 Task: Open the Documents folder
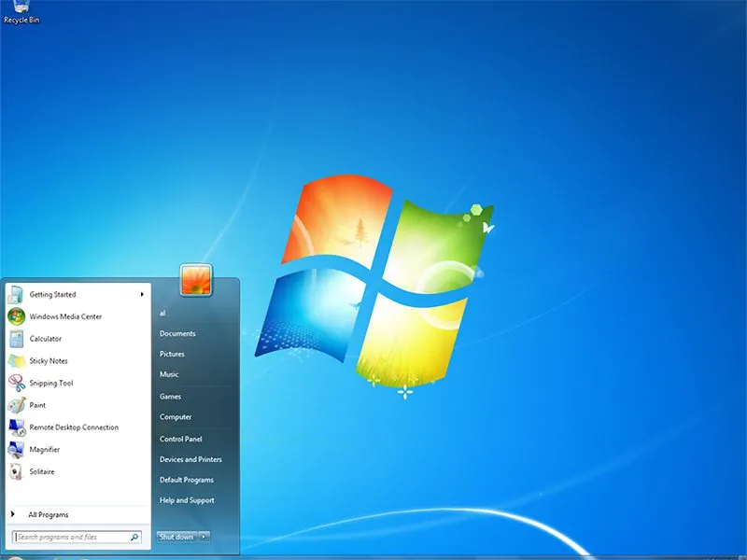(179, 333)
